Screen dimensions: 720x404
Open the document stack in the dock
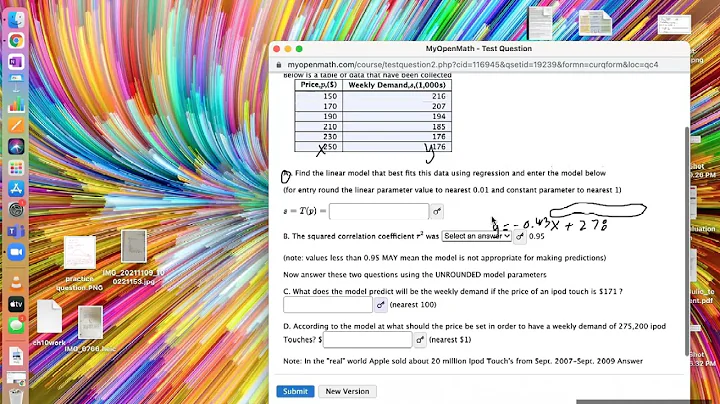pyautogui.click(x=16, y=356)
